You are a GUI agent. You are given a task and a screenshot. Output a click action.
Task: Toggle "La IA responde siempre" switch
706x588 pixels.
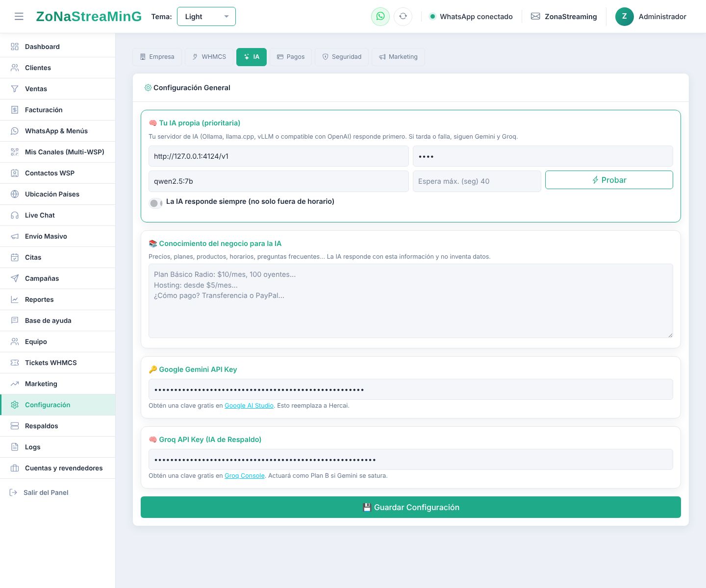click(x=156, y=203)
